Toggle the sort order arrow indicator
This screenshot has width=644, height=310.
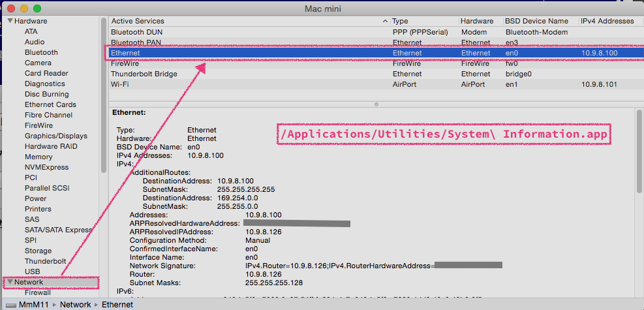pyautogui.click(x=385, y=21)
